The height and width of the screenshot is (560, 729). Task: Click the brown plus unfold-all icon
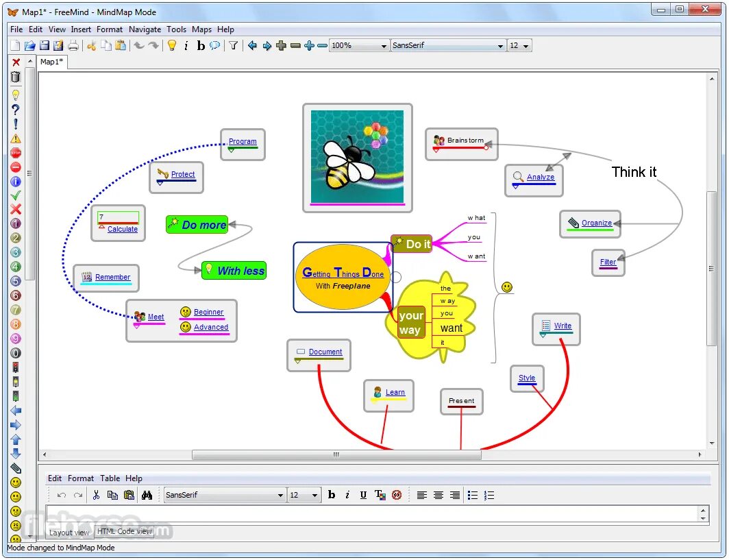(x=281, y=45)
